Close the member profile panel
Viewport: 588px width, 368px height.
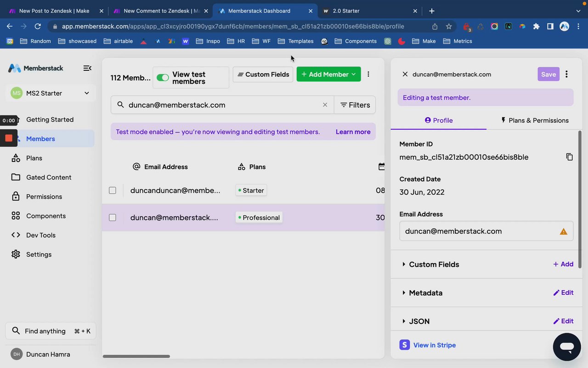tap(405, 74)
